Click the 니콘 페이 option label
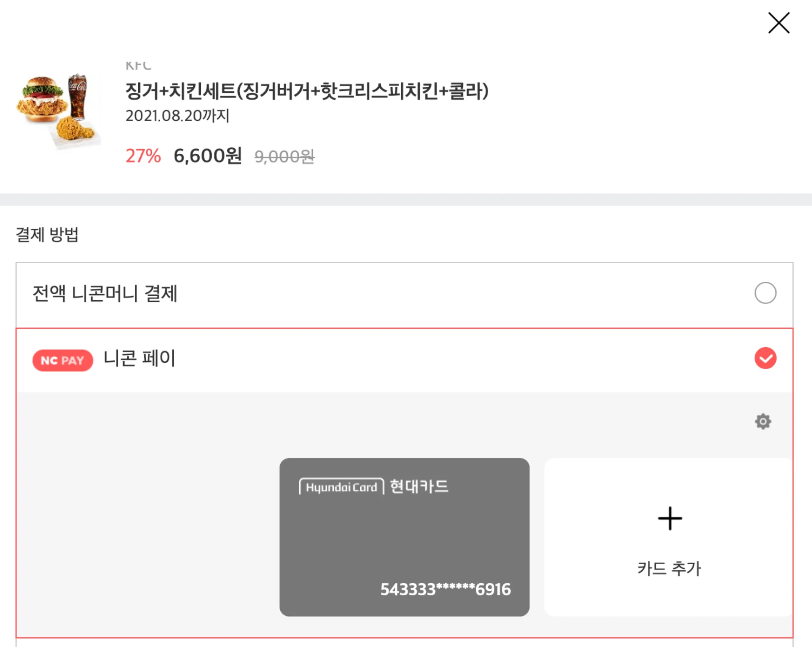 click(139, 358)
